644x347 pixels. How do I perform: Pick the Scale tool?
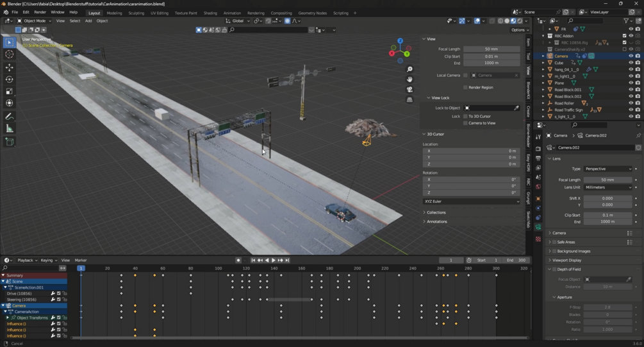[x=10, y=91]
